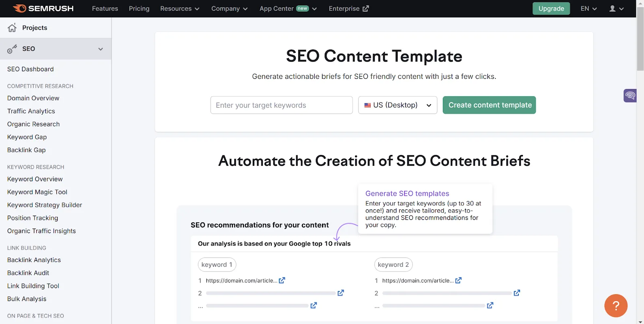Click external link icon in keyword 1 row 2
644x324 pixels.
(x=341, y=293)
